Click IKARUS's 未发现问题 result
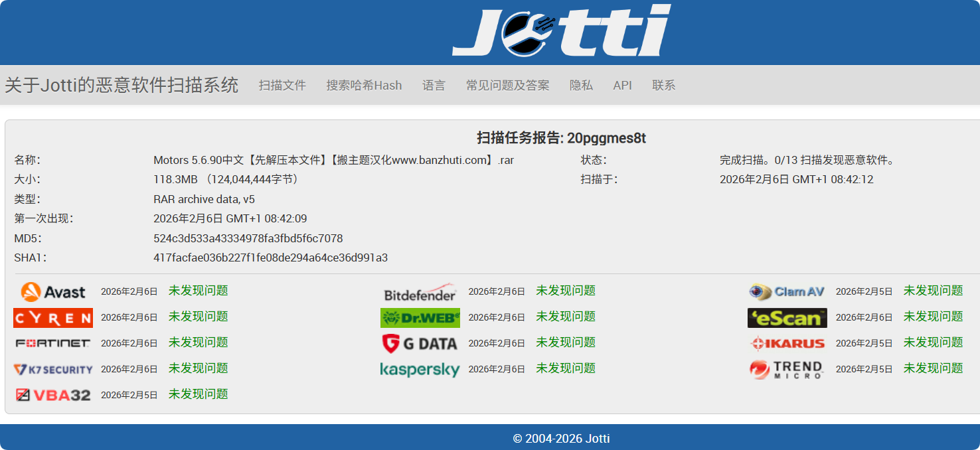 click(x=933, y=342)
